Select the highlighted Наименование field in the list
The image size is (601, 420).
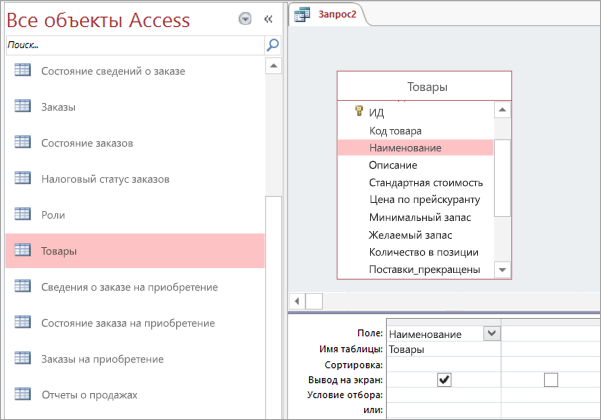tap(415, 148)
